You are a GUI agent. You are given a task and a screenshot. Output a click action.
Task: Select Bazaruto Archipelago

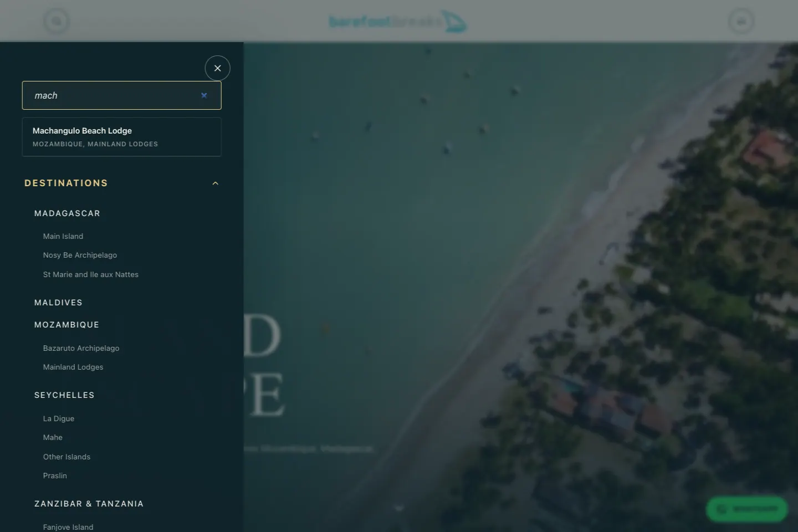(81, 348)
